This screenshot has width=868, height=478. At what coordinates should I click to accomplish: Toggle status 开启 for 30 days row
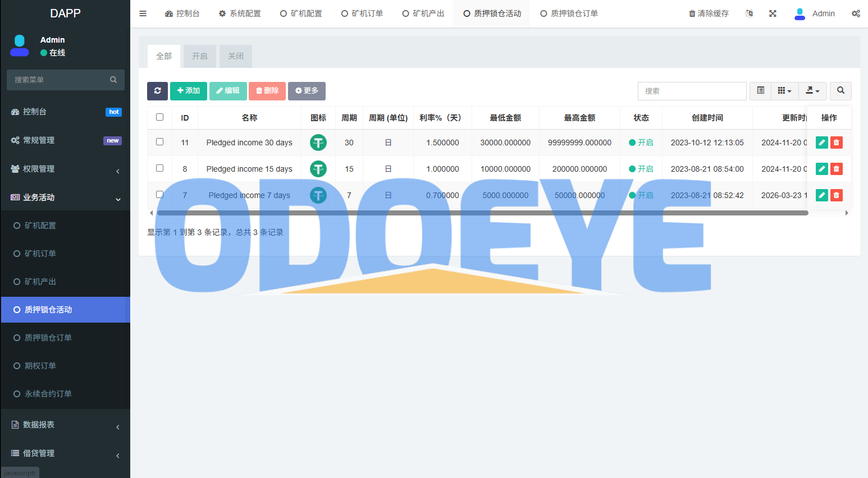641,143
